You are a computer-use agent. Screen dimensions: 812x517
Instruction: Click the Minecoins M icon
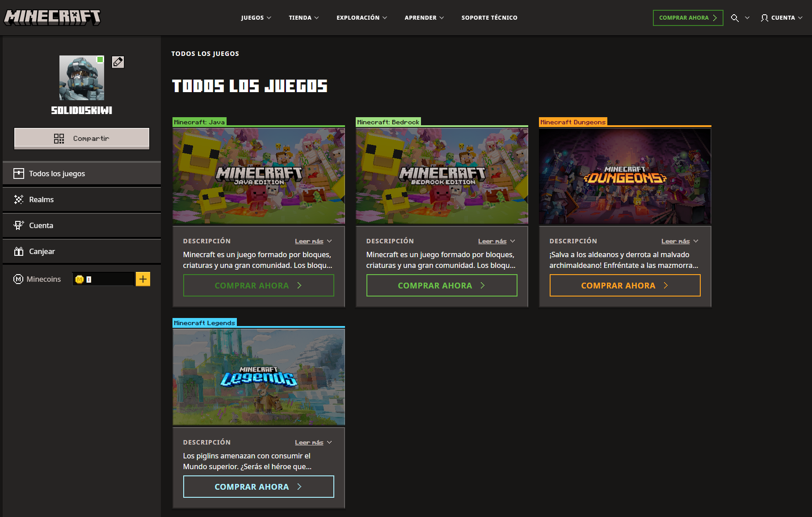click(x=18, y=279)
